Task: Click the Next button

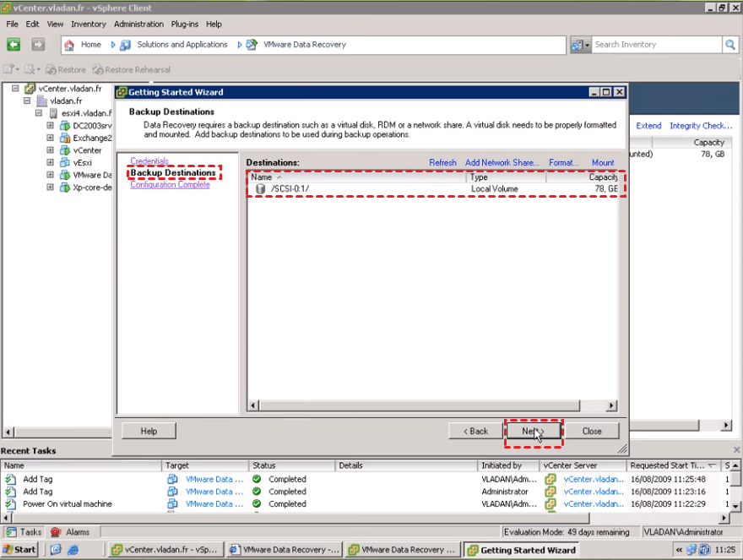Action: [534, 431]
